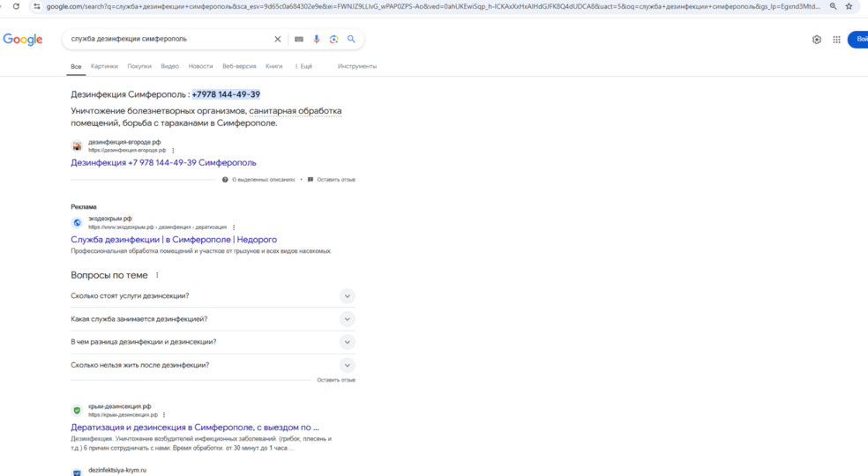Switch to the Покупки tab
The image size is (868, 476).
click(x=139, y=66)
